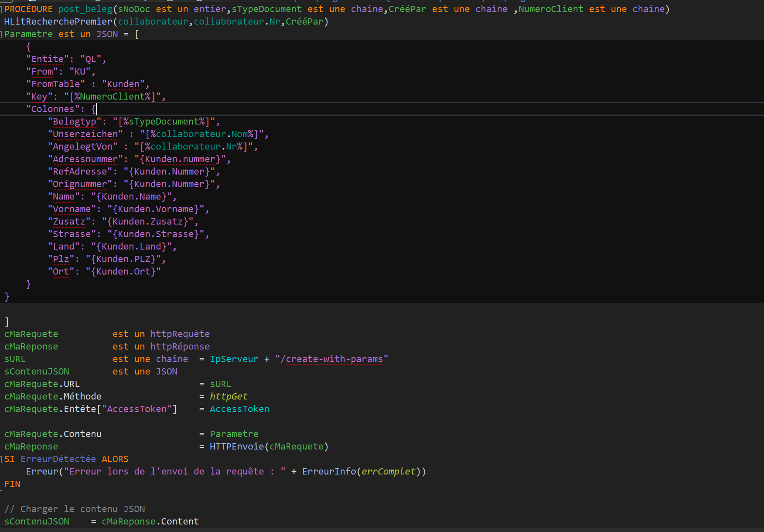This screenshot has width=764, height=532.
Task: Click the "FromTable" JSON key
Action: (x=55, y=84)
